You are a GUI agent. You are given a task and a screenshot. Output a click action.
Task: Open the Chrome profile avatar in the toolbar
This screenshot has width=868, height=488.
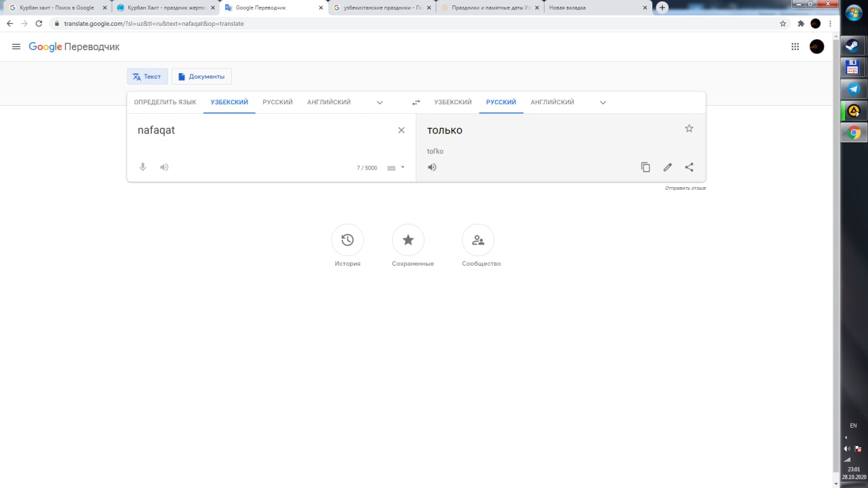click(816, 23)
